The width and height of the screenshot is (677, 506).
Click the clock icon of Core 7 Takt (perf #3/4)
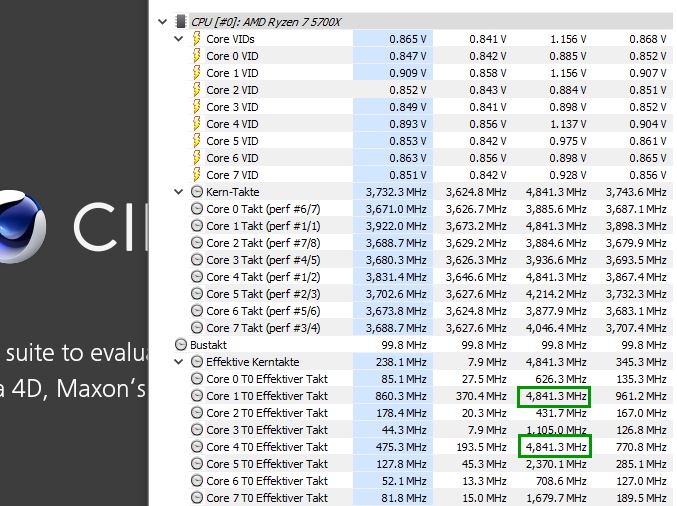[197, 328]
